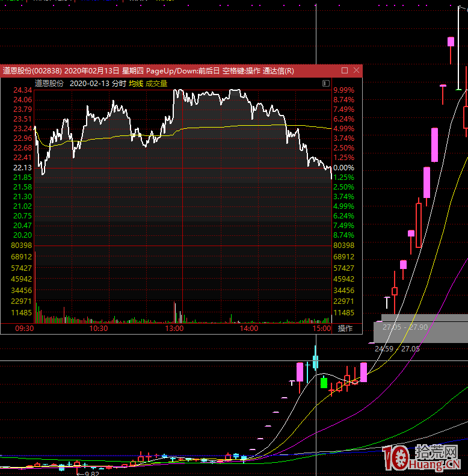
Task: Close the 道恩股份 intraday popup window
Action: pos(356,70)
